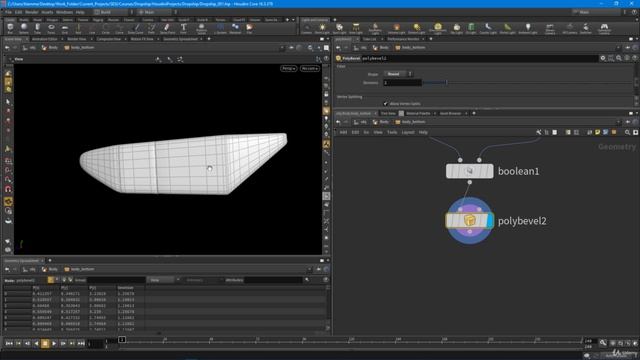Image resolution: width=640 pixels, height=360 pixels.
Task: Open Persp camera dropdown in viewport
Action: pos(289,69)
